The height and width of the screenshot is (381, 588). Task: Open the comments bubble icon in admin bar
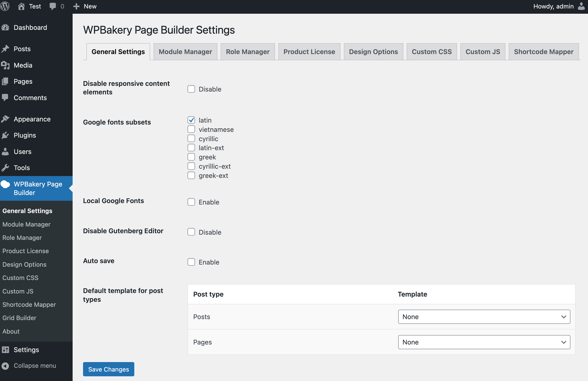pos(53,6)
